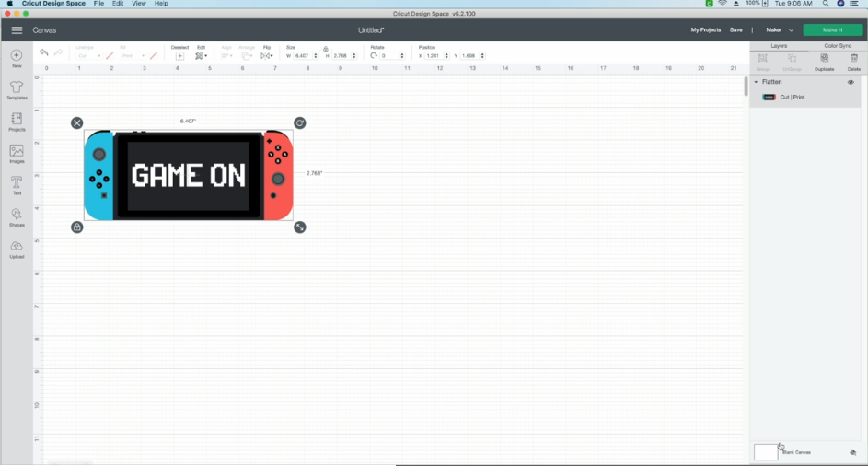The image size is (868, 466).
Task: Click the Y position input field
Action: tap(470, 56)
